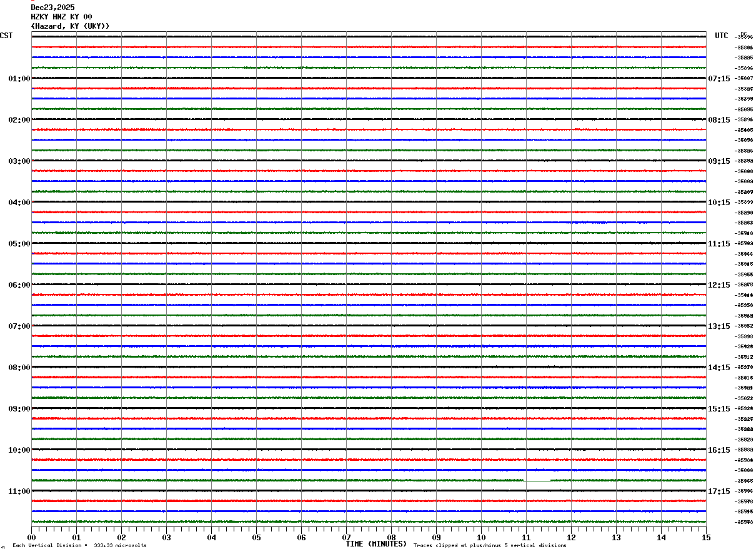Screen dimensions: 756x554
Task: Click the data gap in the green trace
Action: (537, 480)
